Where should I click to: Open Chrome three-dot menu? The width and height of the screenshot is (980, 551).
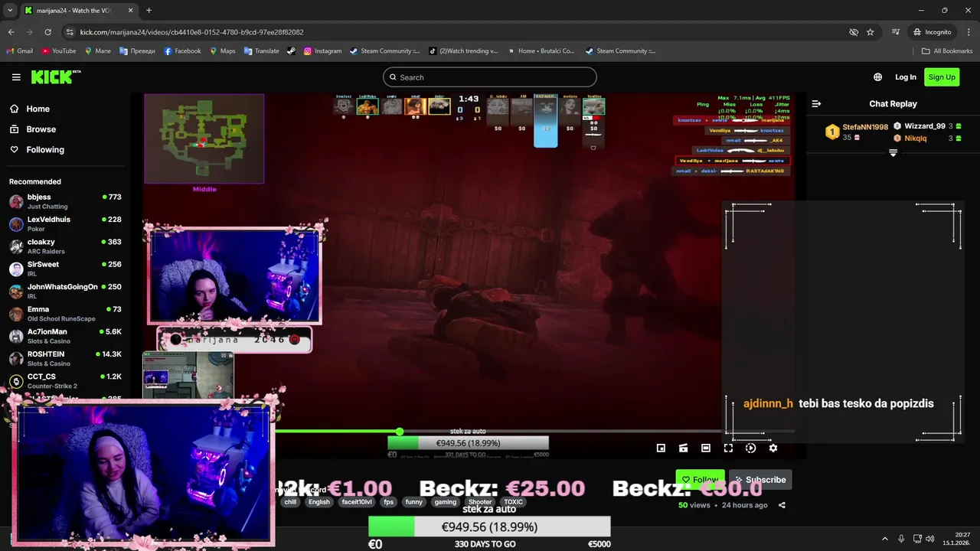(x=969, y=32)
